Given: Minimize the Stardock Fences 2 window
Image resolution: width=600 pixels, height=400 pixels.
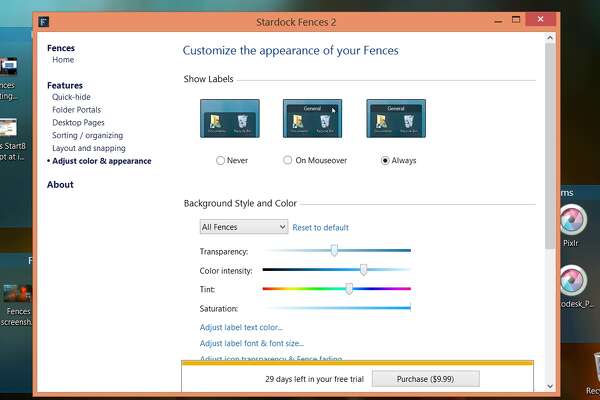Looking at the screenshot, I should coord(498,21).
